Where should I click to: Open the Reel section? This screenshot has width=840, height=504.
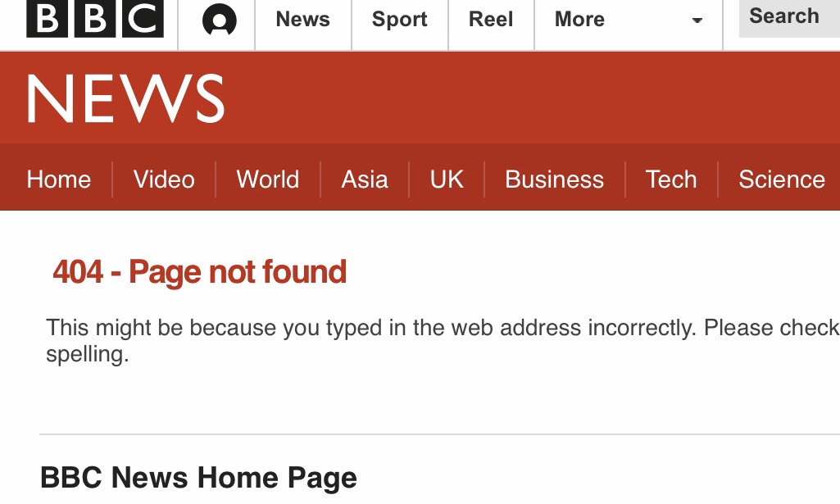[x=491, y=20]
